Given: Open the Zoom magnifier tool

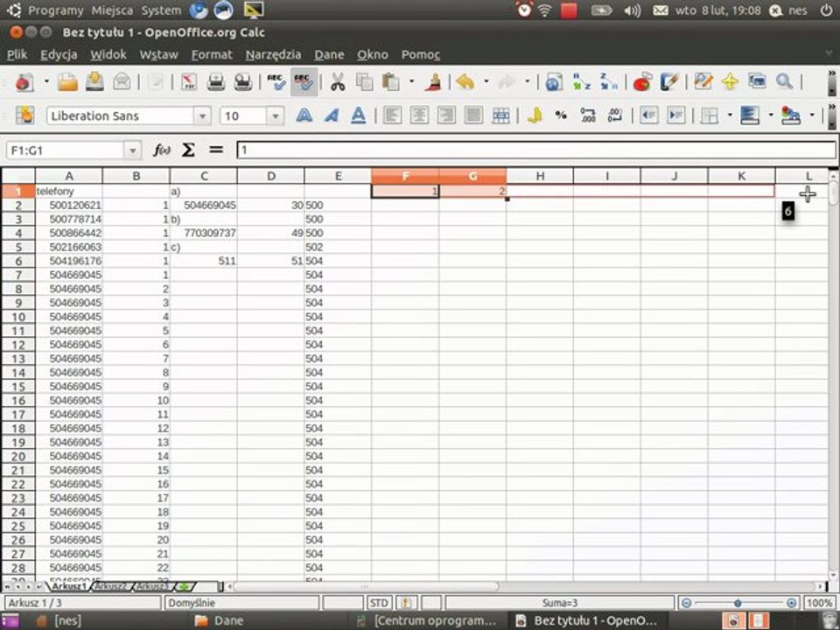Looking at the screenshot, I should pos(784,82).
